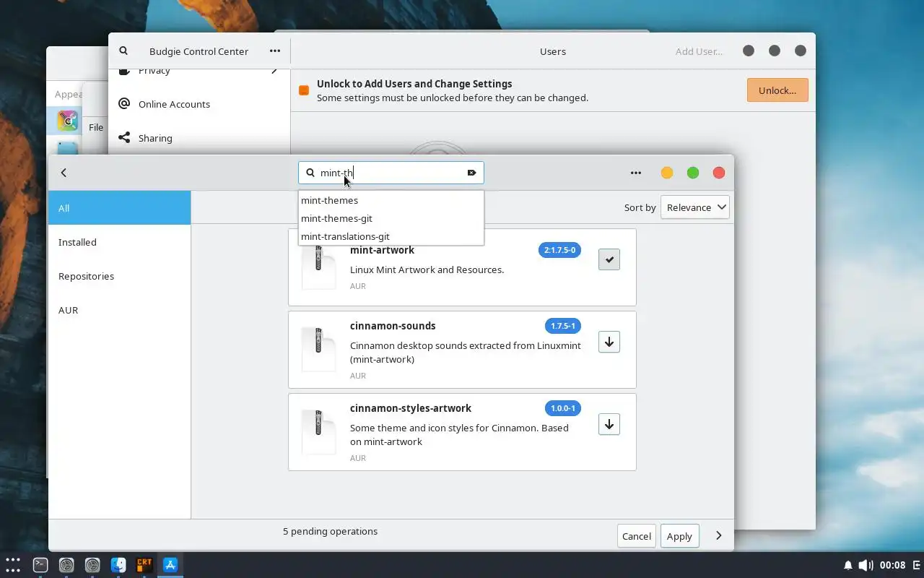Mark cinnamon-styles-artwork for download
Screen dimensions: 924x578
(x=609, y=424)
